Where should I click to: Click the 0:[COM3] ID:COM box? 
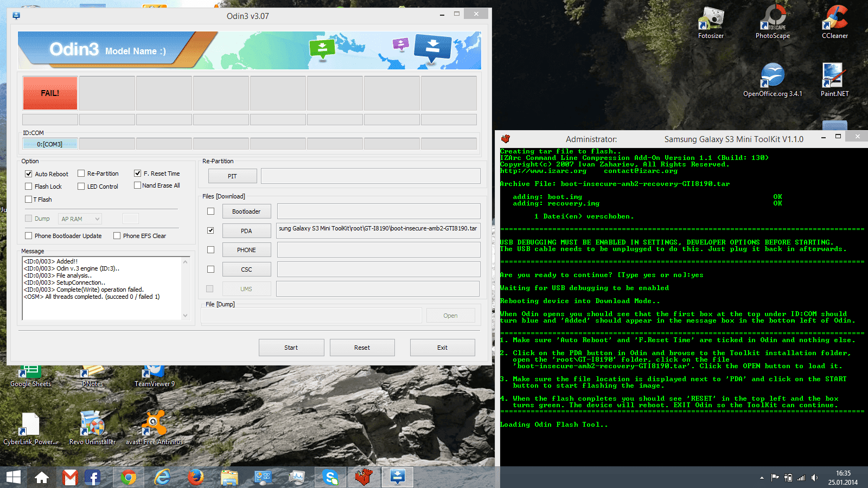[x=50, y=144]
